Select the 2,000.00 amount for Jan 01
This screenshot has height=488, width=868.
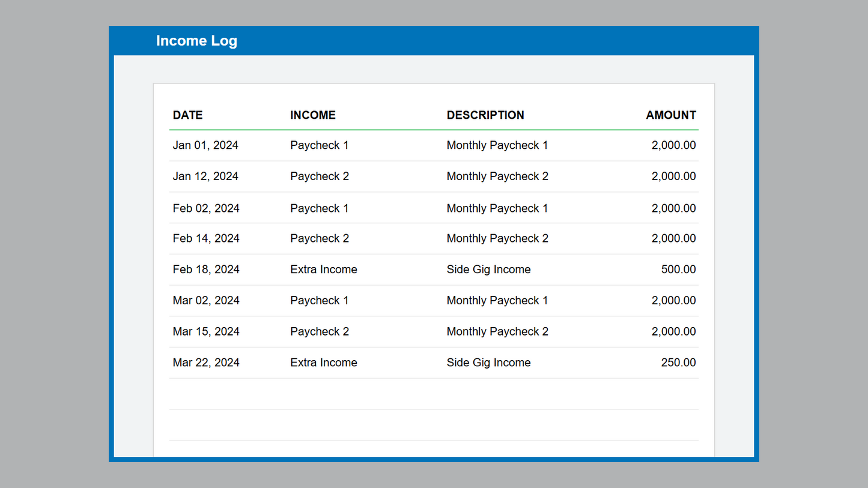coord(674,145)
